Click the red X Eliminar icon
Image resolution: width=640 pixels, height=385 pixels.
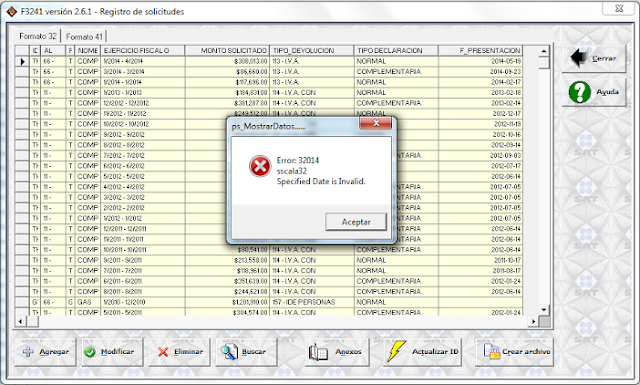tap(163, 352)
